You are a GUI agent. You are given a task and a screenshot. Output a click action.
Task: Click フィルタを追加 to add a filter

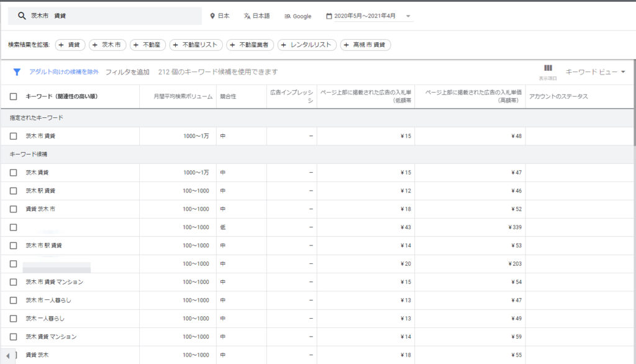(127, 72)
